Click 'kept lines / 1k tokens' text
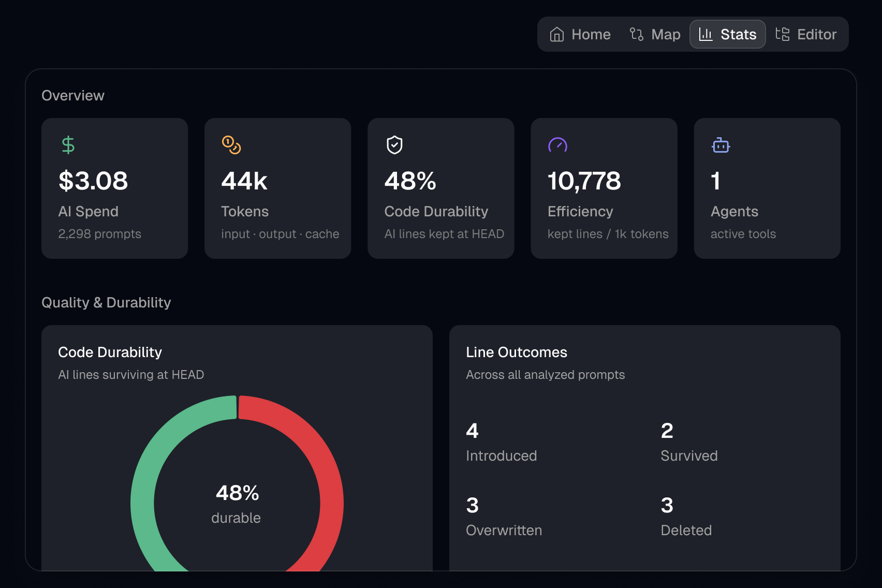Screen dimensions: 882x588 click(x=608, y=234)
